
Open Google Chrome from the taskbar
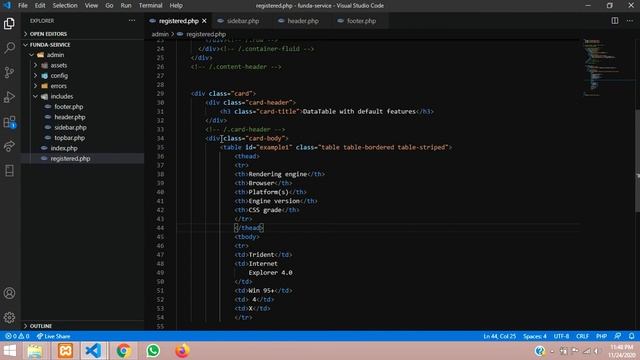tap(123, 351)
